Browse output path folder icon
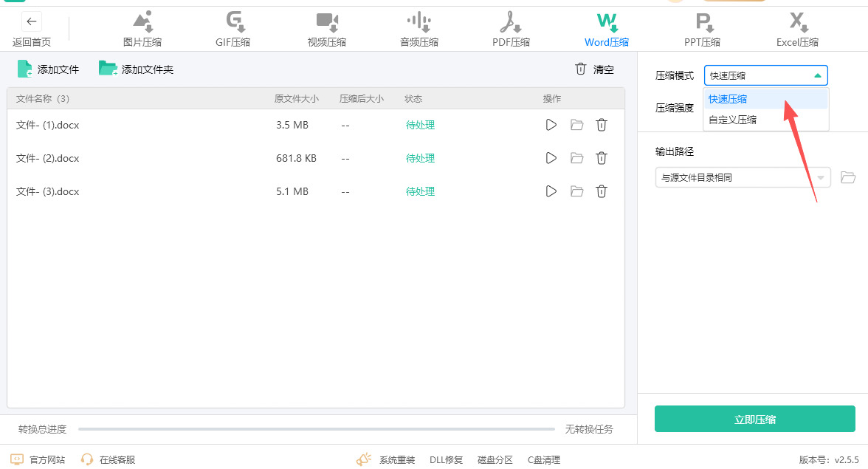The width and height of the screenshot is (868, 469). 848,177
